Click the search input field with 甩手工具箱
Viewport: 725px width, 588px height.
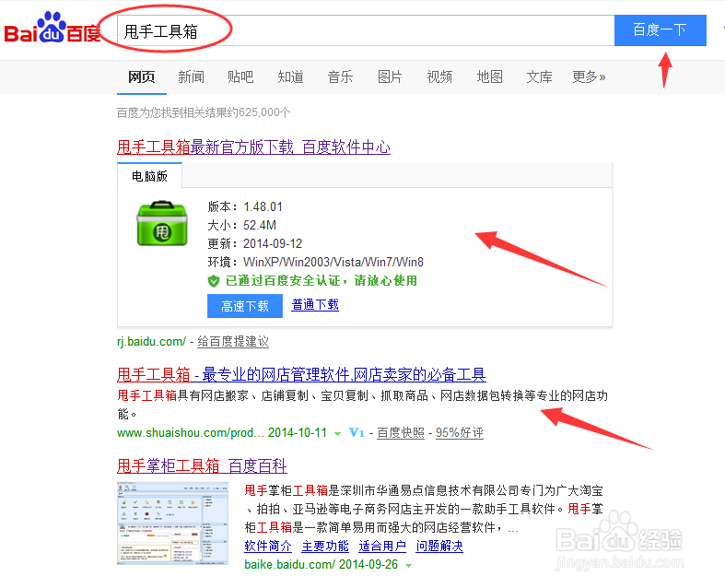click(366, 30)
